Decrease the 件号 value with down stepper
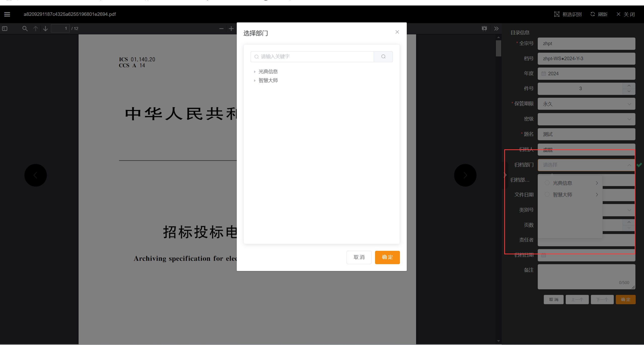This screenshot has height=345, width=644. 629,92
